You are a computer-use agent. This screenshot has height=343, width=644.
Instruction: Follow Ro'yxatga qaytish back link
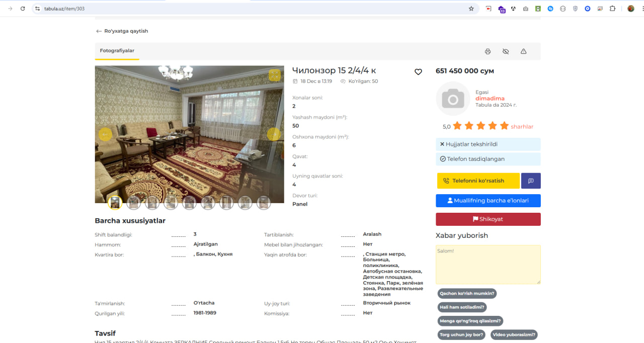122,31
